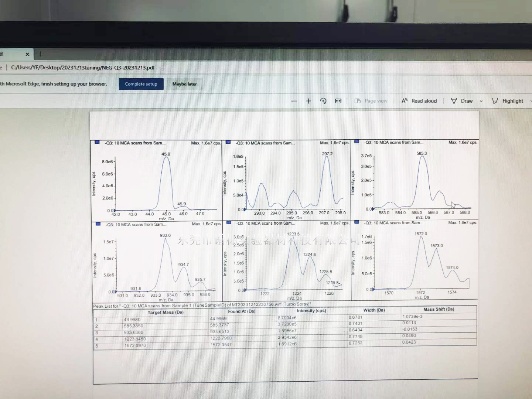Click the zoom out minus icon

click(x=294, y=101)
